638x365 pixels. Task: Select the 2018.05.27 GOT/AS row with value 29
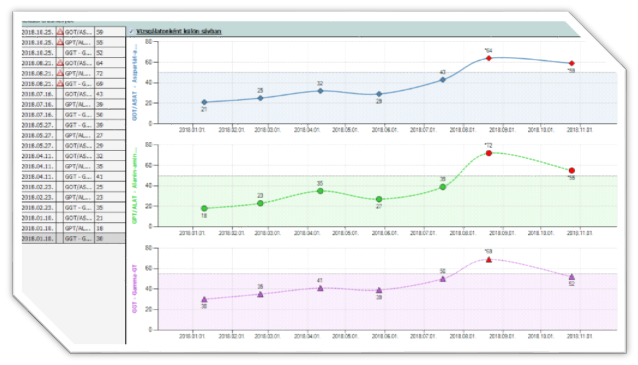tap(74, 146)
